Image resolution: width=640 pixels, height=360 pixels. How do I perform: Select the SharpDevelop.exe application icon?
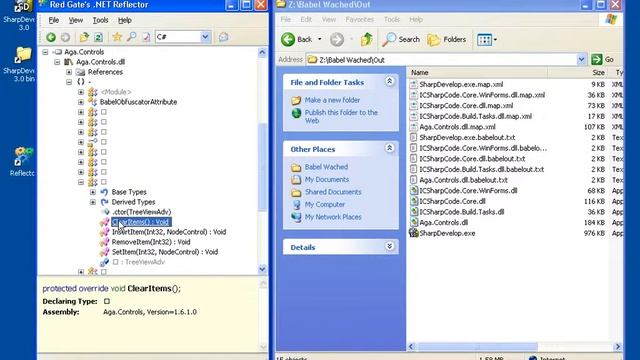coord(414,233)
